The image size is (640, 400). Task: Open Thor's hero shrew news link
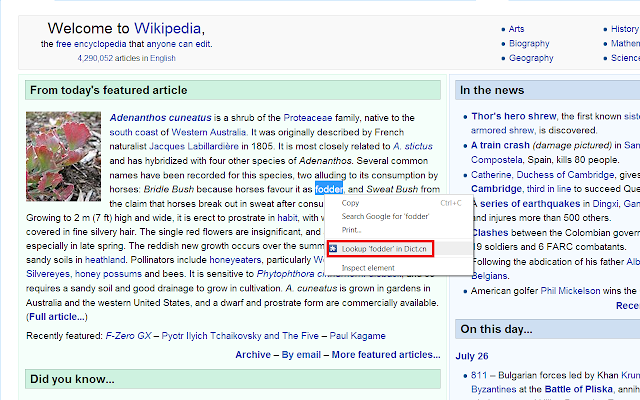pos(514,116)
